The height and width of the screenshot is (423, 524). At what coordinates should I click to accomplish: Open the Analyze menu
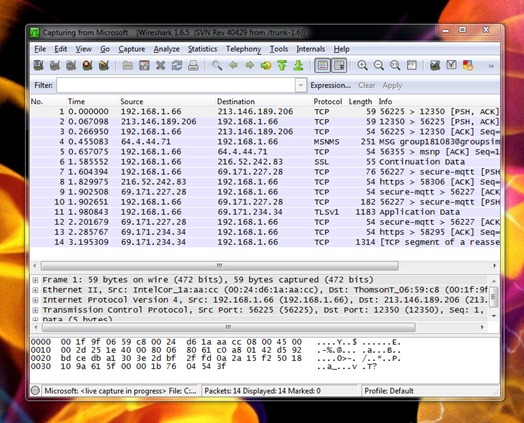click(x=166, y=49)
